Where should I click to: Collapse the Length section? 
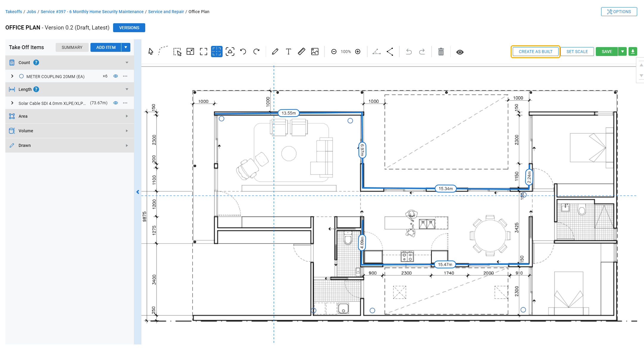tap(127, 89)
